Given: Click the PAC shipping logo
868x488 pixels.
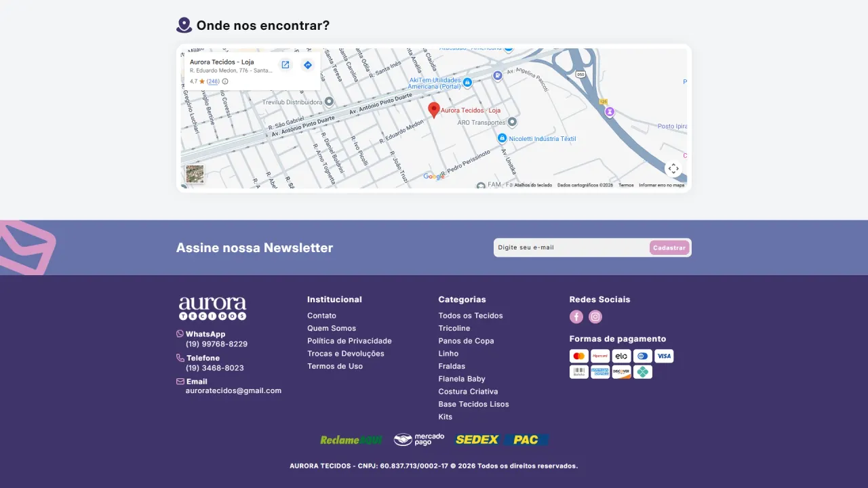Looking at the screenshot, I should (526, 440).
